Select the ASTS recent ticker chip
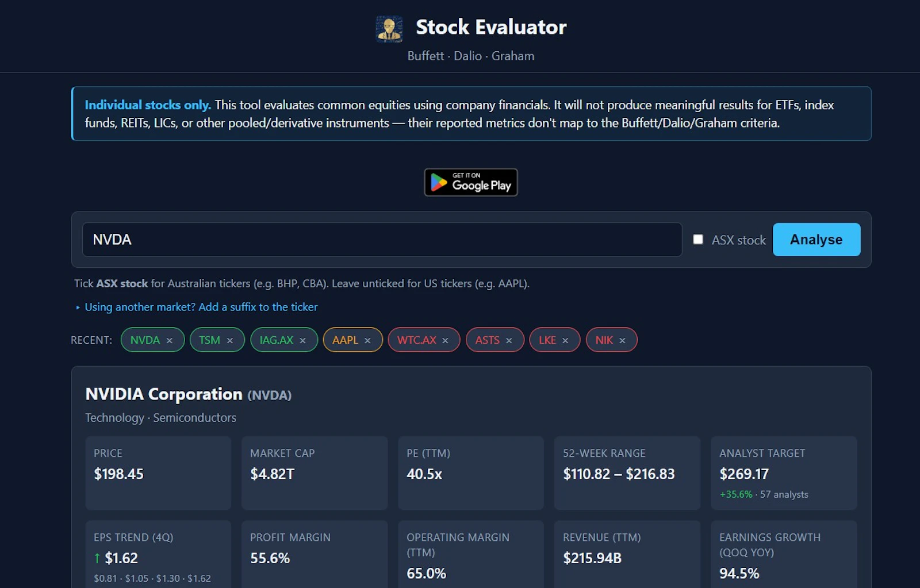The width and height of the screenshot is (920, 588). coord(488,340)
